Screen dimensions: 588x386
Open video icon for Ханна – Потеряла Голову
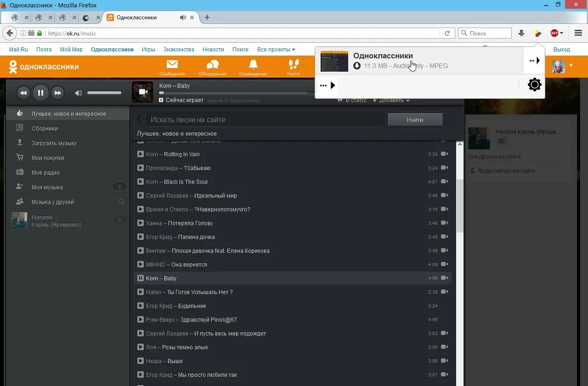click(444, 223)
